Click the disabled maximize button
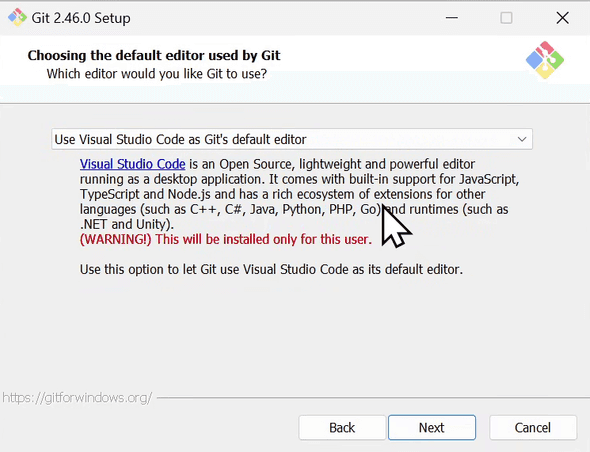This screenshot has width=590, height=452. (506, 18)
